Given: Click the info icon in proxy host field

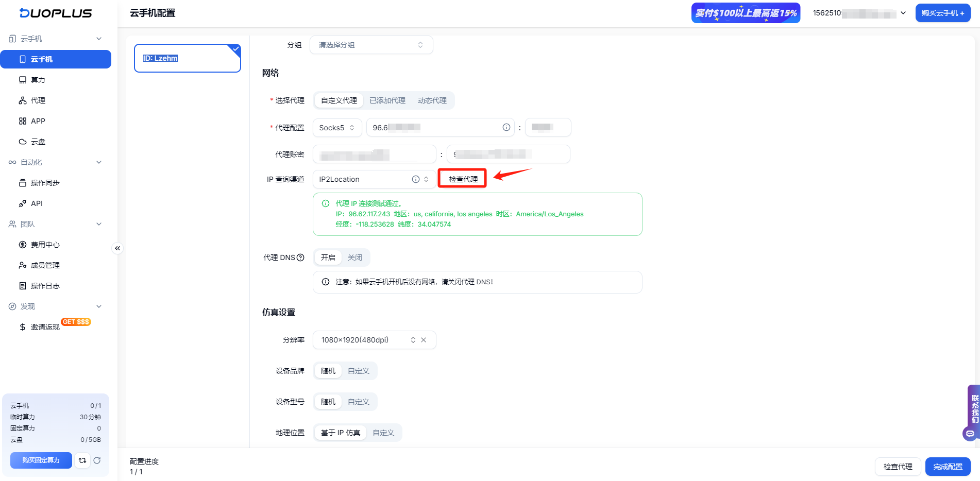Looking at the screenshot, I should (x=506, y=127).
